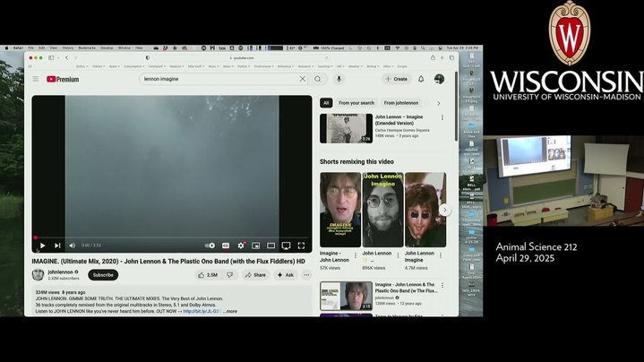Image resolution: width=644 pixels, height=362 pixels.
Task: Open the News bookmarks folder dropdown
Action: (x=228, y=66)
